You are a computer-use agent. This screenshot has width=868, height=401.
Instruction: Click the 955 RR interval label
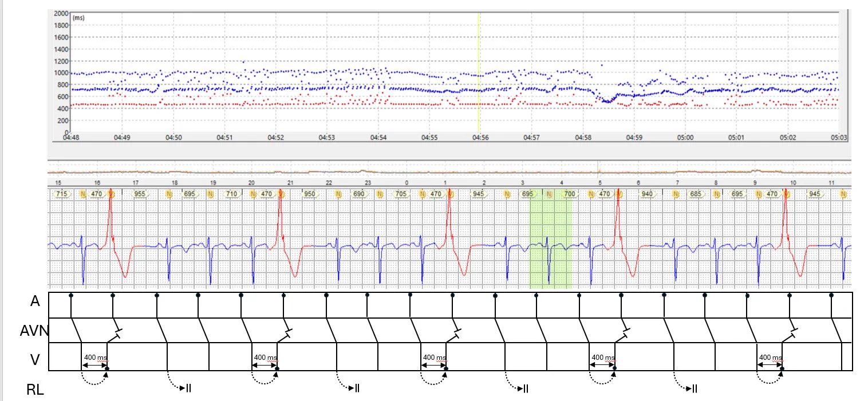pyautogui.click(x=140, y=194)
